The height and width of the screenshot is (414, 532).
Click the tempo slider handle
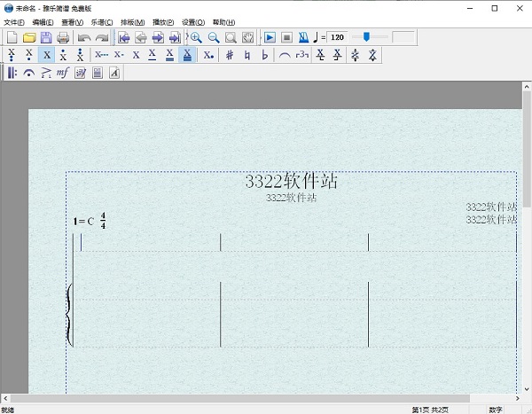point(365,37)
